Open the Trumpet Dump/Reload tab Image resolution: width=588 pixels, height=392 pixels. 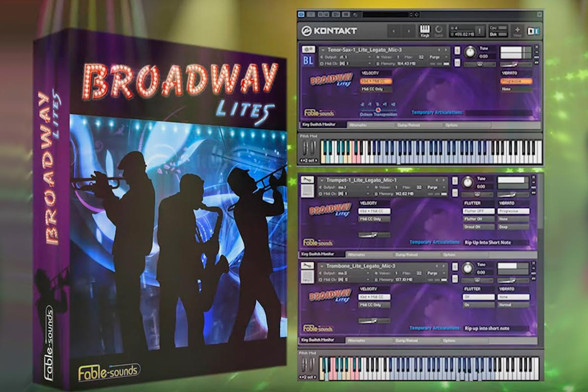tap(407, 255)
